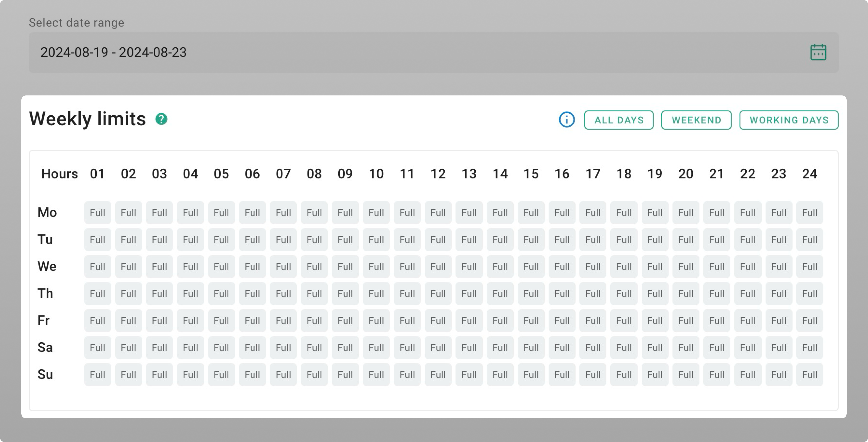Toggle Saturday hour 05 Full cell
The height and width of the screenshot is (442, 868).
click(x=221, y=347)
